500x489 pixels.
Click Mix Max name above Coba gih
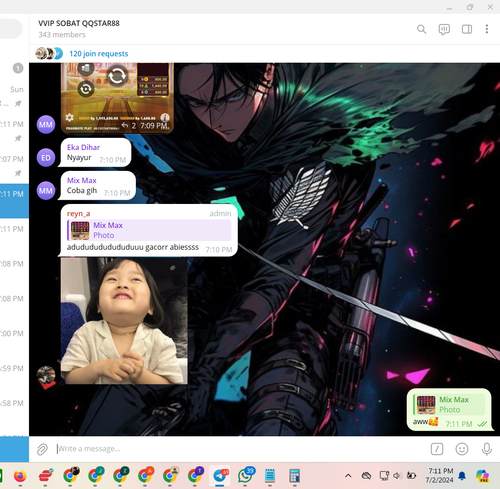[x=82, y=180]
